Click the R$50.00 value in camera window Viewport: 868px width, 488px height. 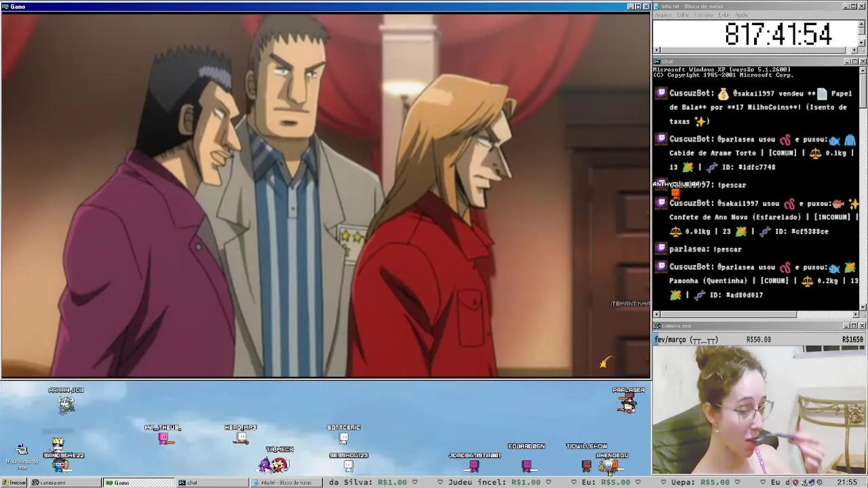point(758,340)
